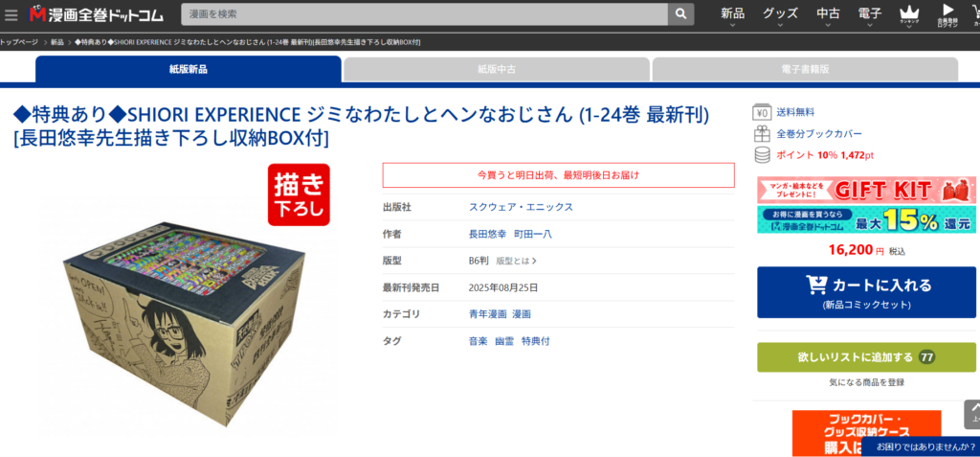Click the product box image
The image size is (980, 457).
tap(183, 323)
